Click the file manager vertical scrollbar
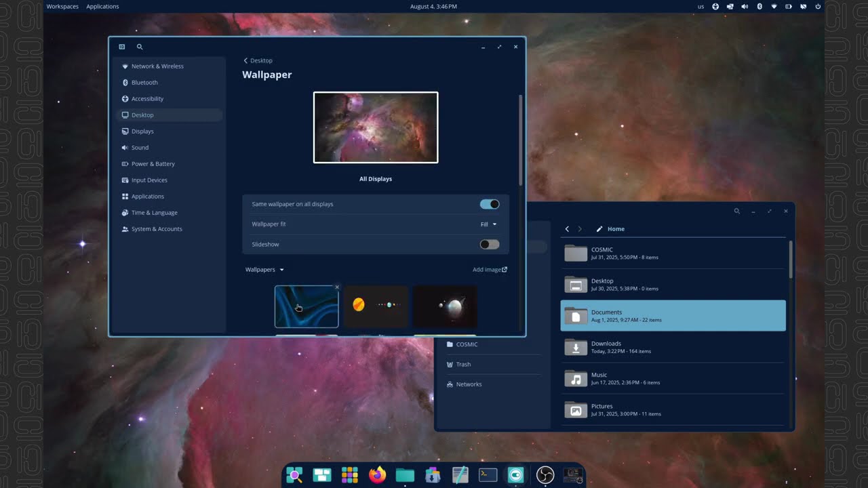This screenshot has height=488, width=868. [790, 259]
